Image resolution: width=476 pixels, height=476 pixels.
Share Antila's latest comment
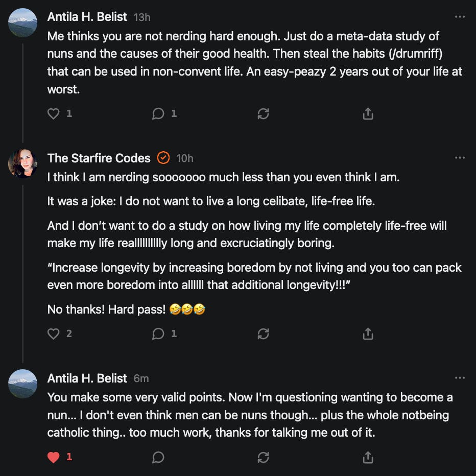tap(368, 457)
